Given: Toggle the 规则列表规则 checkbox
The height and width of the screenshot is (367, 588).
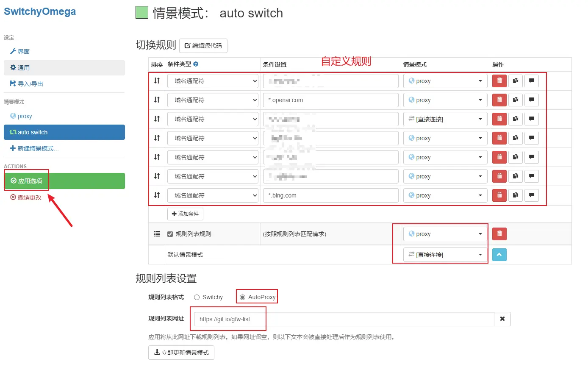Looking at the screenshot, I should tap(170, 234).
